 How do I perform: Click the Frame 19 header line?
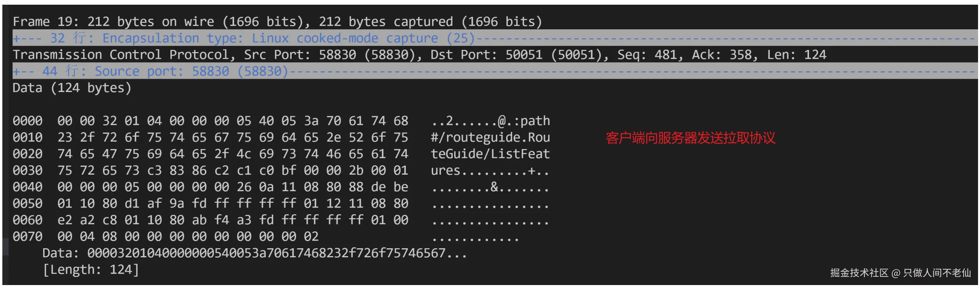pyautogui.click(x=277, y=22)
